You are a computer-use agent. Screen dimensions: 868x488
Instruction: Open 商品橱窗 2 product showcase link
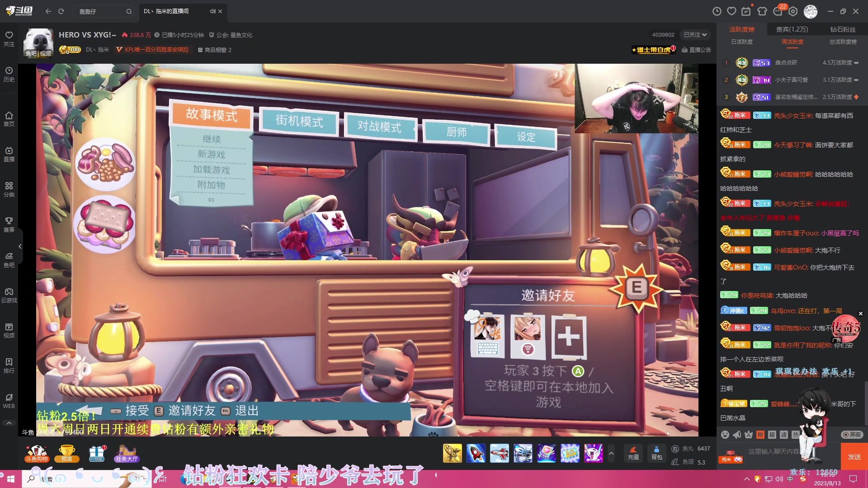pyautogui.click(x=214, y=50)
